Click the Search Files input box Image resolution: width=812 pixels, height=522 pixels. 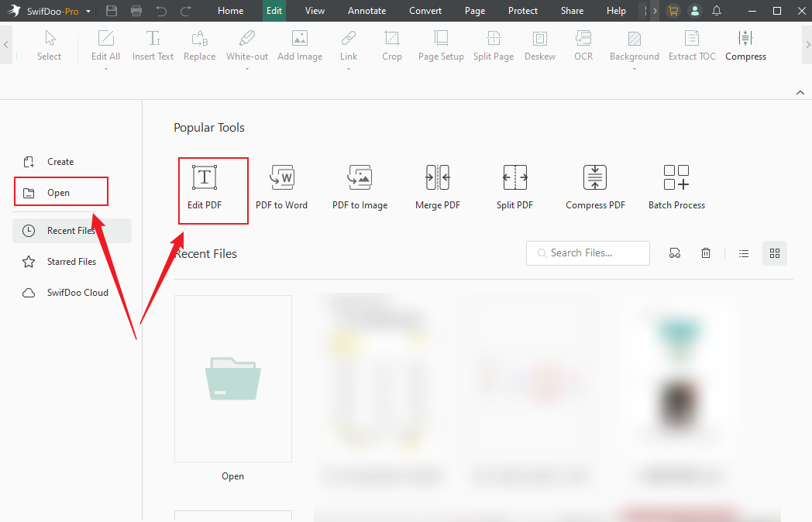[587, 252]
